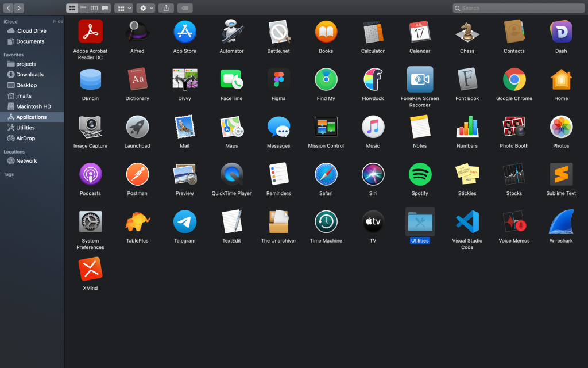Open the Dash app icon
Screen dimensions: 588x368
[x=561, y=32]
